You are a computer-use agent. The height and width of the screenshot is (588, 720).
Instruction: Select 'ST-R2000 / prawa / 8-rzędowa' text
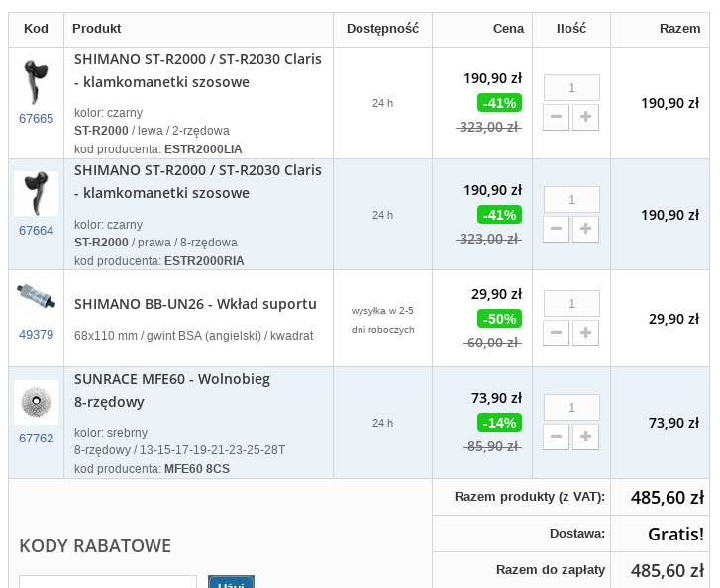click(x=156, y=243)
